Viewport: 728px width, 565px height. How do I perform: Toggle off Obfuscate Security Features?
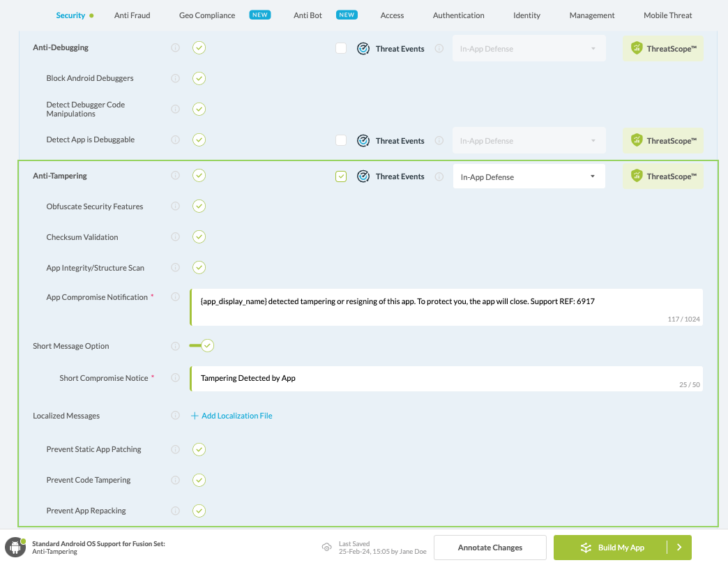tap(199, 206)
